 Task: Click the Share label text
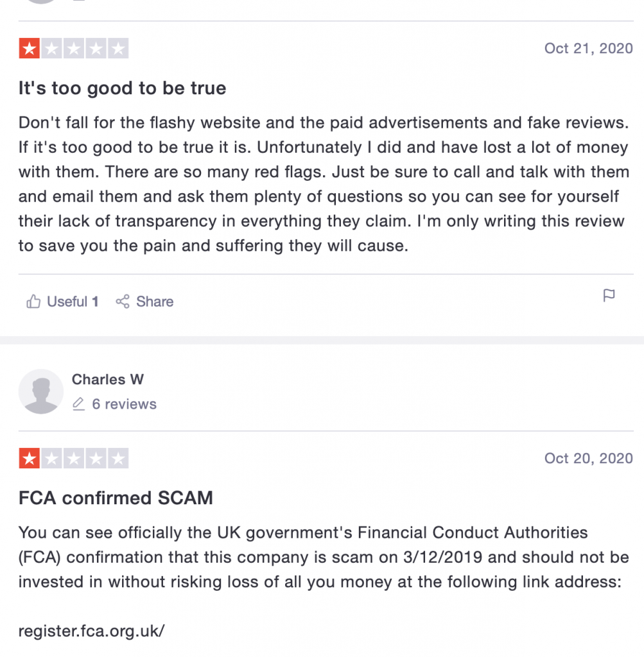click(155, 302)
